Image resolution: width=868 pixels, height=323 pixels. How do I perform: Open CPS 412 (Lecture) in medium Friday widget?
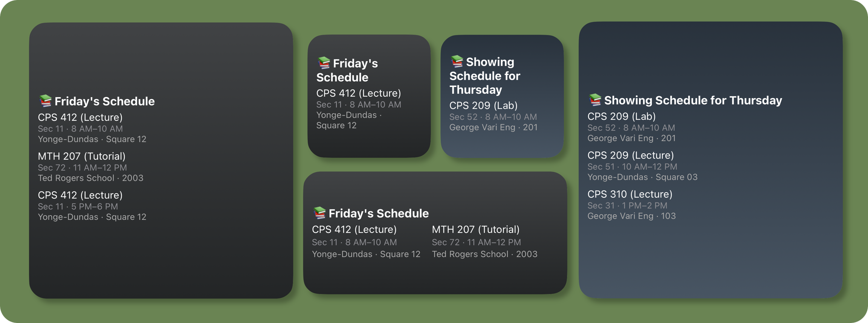click(x=354, y=229)
